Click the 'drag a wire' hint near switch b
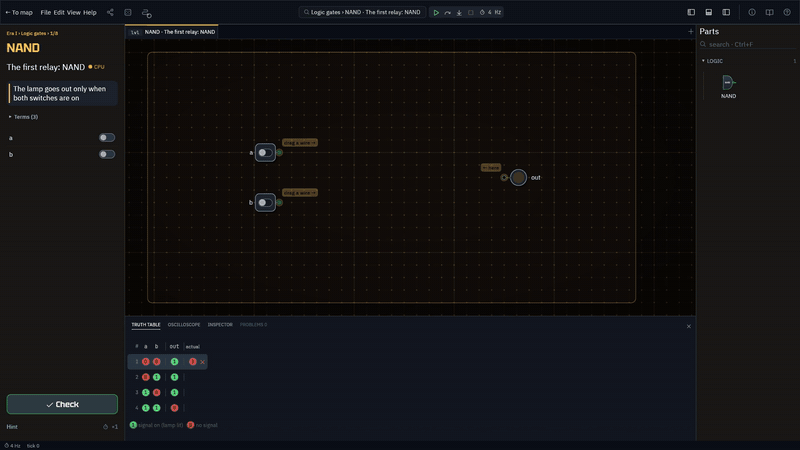Screen dimensions: 800x450 point(300,193)
